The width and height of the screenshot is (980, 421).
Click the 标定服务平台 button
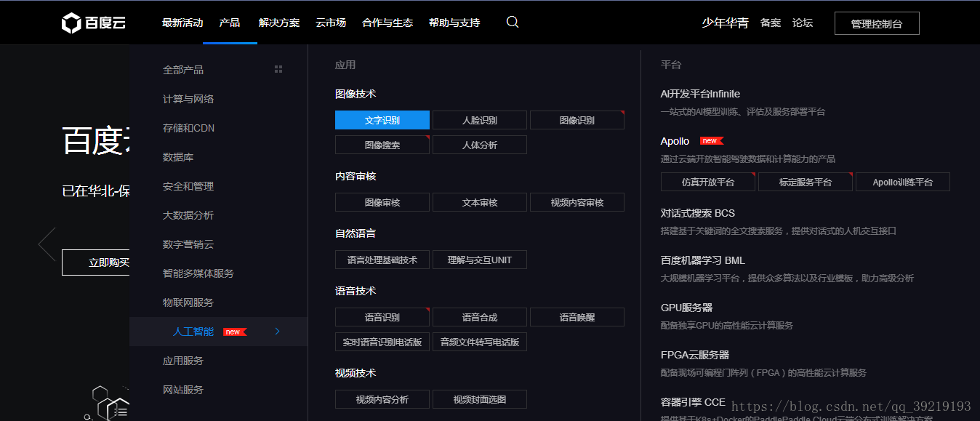(x=806, y=182)
